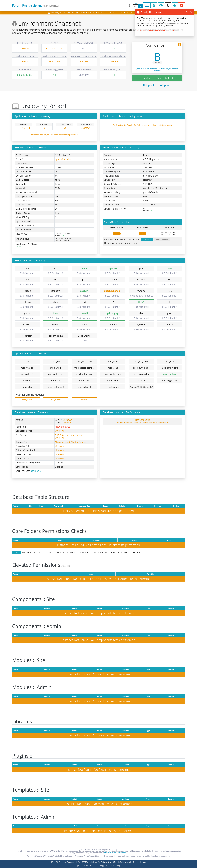This screenshot has width=197, height=868.
Task: Click mod_rewrite potential missing module
Action: (27, 400)
